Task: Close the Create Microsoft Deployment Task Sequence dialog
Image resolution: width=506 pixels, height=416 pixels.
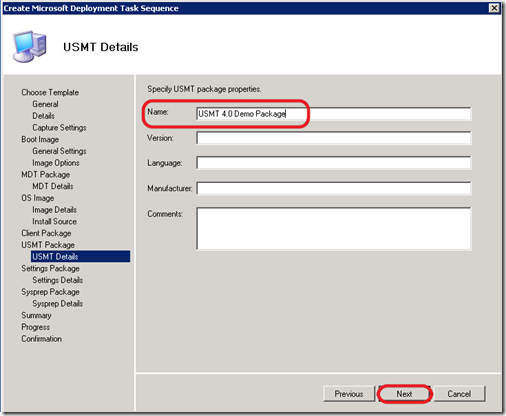Action: (x=494, y=8)
